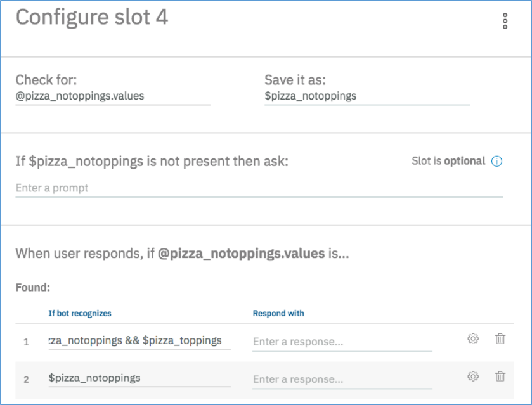This screenshot has height=405, width=532.
Task: Delete row 2 using its trash icon
Action: [x=500, y=377]
